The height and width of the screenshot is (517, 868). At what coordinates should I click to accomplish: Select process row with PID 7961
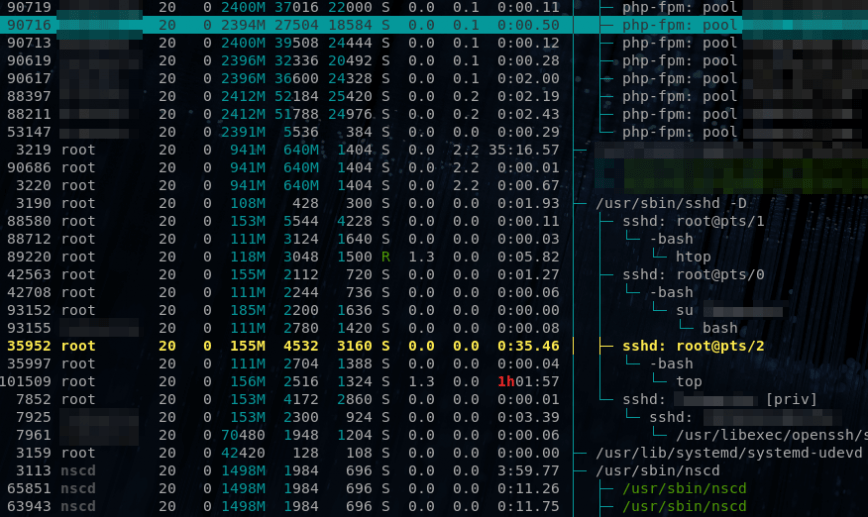[x=434, y=435]
